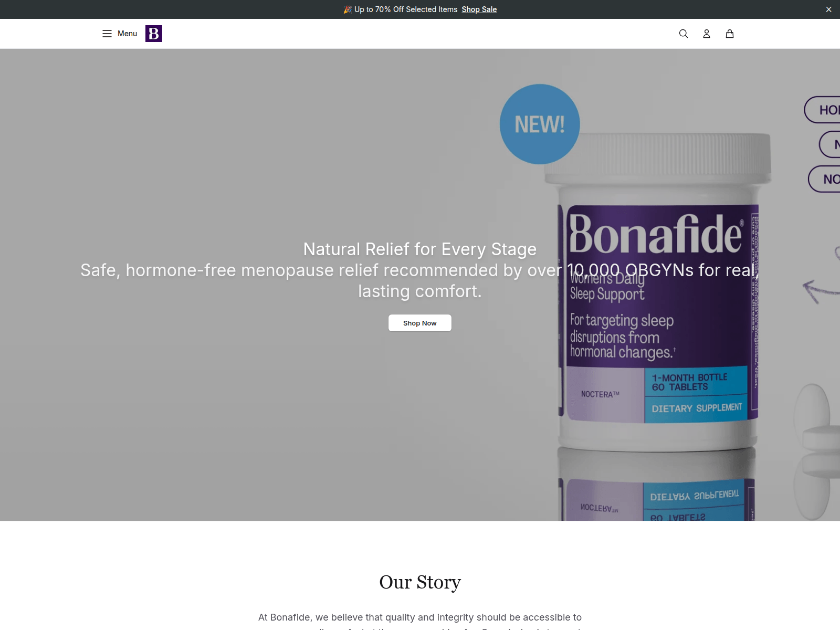
Task: Open the shopping bag cart icon
Action: [x=730, y=34]
